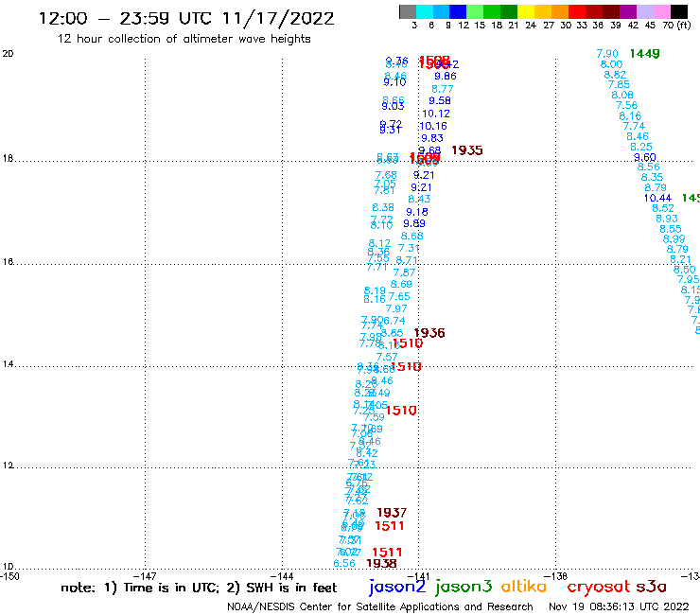The height and width of the screenshot is (615, 700).
Task: Click the NOAA/NESDIS Center credit line
Action: click(380, 607)
